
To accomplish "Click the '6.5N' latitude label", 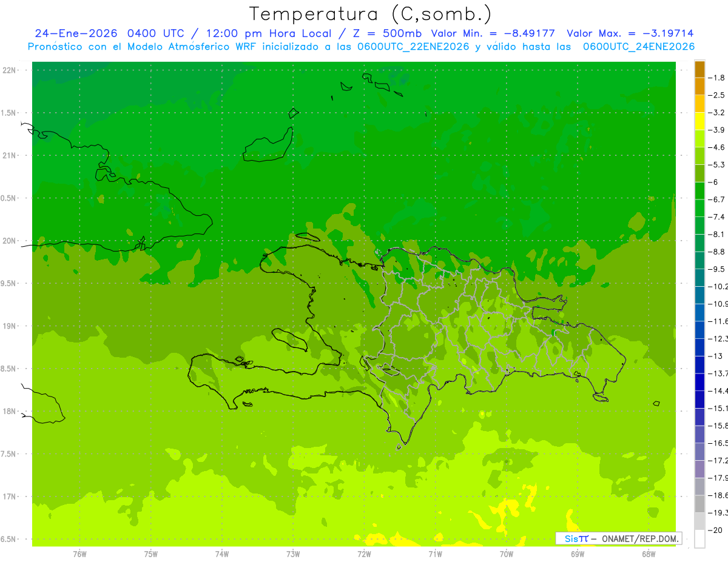I will click(9, 539).
